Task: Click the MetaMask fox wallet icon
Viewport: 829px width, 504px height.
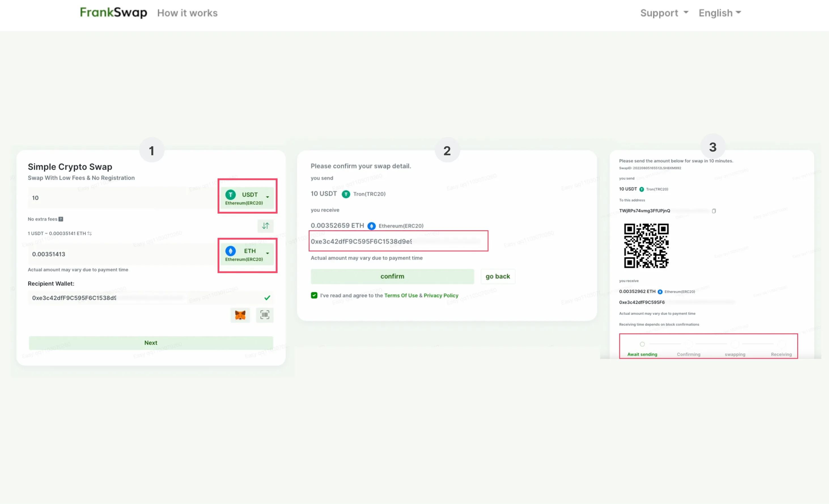Action: coord(240,314)
